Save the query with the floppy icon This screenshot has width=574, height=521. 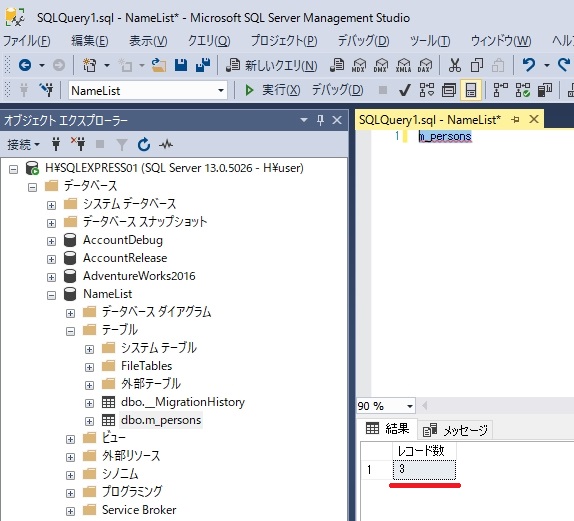pyautogui.click(x=181, y=66)
